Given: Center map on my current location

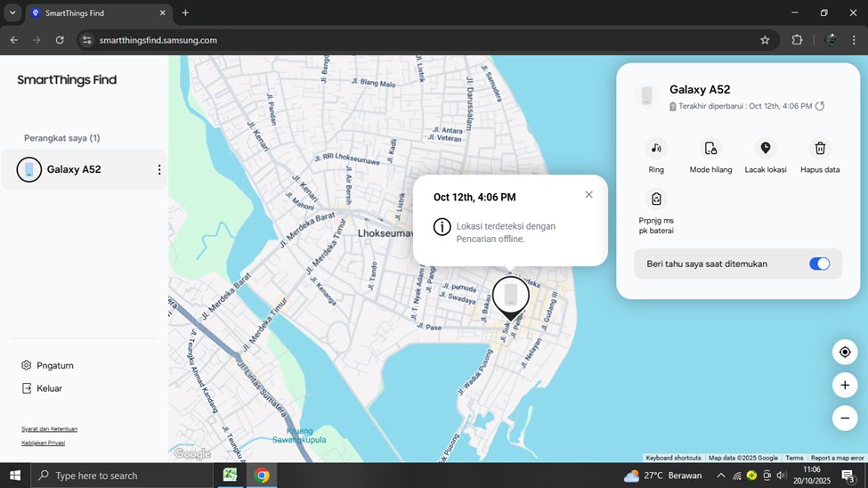Looking at the screenshot, I should (845, 352).
